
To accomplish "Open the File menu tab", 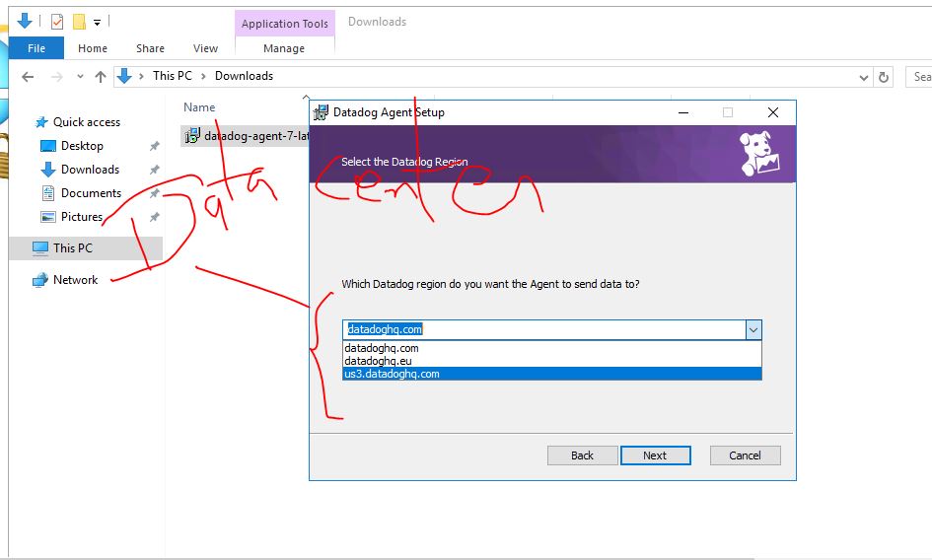I will pyautogui.click(x=36, y=48).
